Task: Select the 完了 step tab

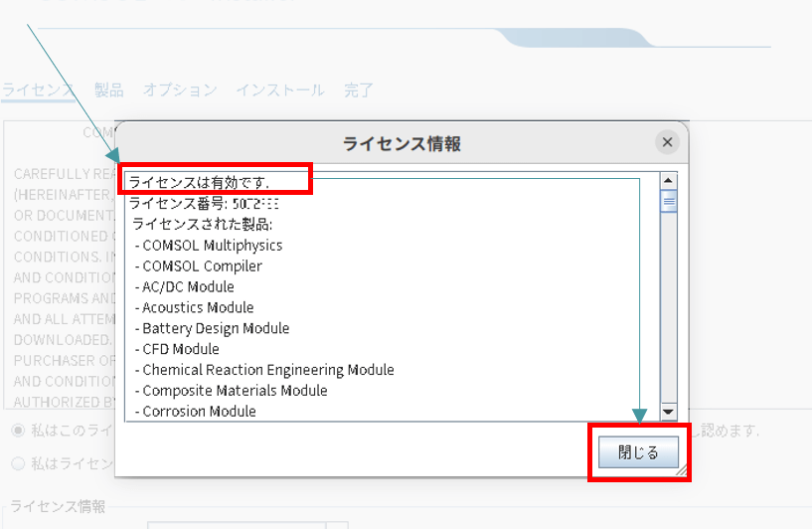Action: [359, 89]
